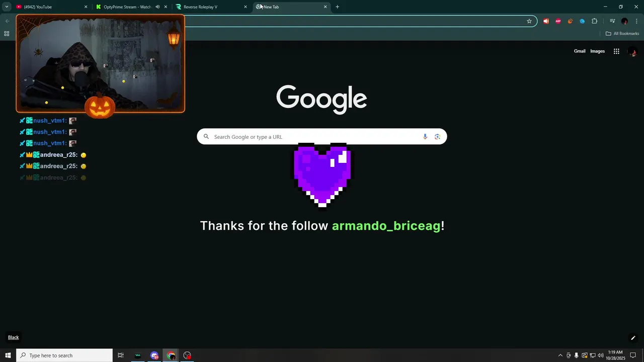
Task: Open the Gmail link
Action: coord(580,51)
